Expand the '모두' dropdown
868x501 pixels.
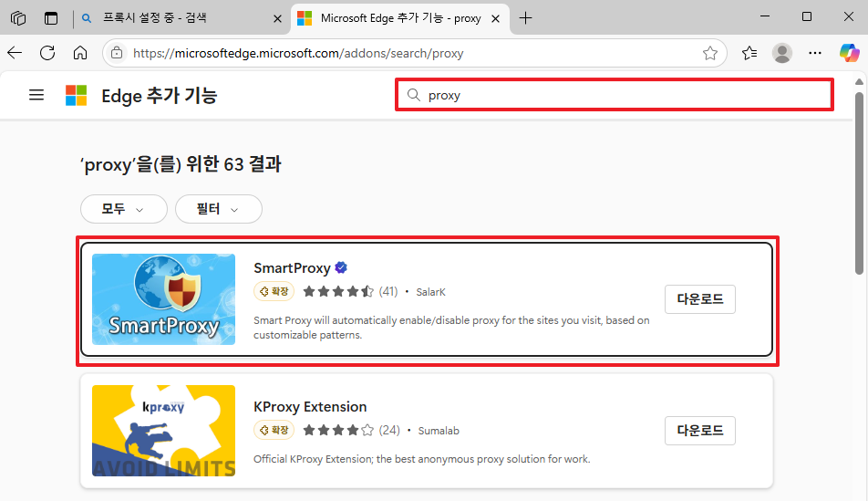(x=123, y=209)
